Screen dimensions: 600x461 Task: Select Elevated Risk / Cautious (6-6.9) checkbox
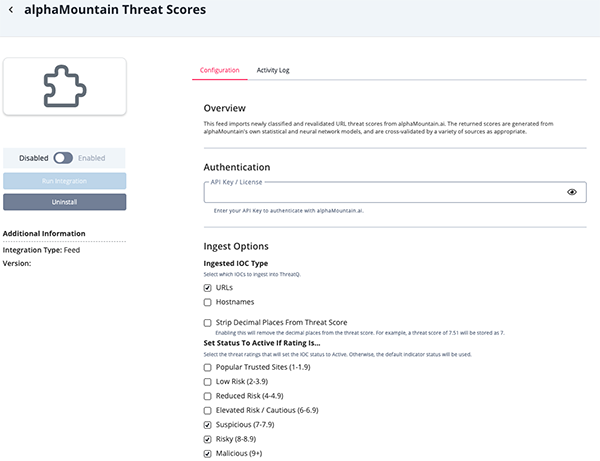pos(208,410)
